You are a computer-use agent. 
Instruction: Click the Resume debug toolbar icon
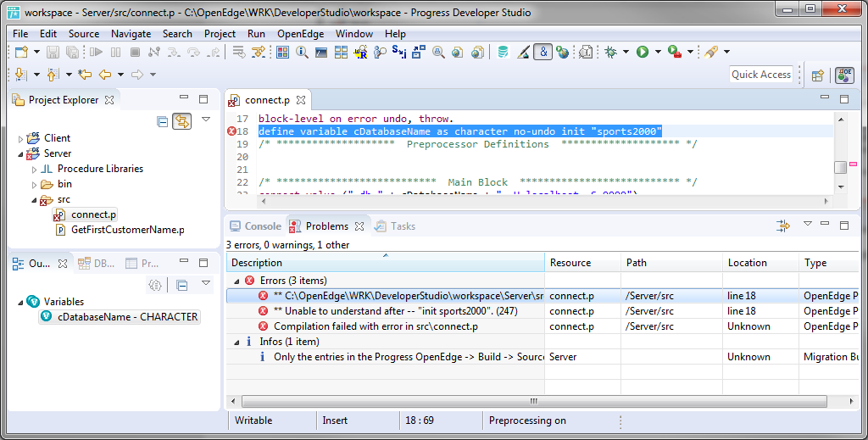tap(97, 52)
